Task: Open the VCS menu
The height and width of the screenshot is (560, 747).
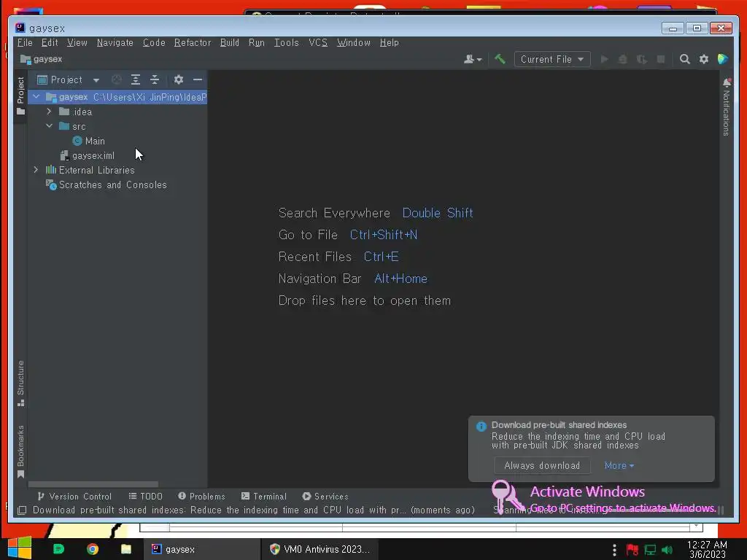Action: pyautogui.click(x=318, y=42)
